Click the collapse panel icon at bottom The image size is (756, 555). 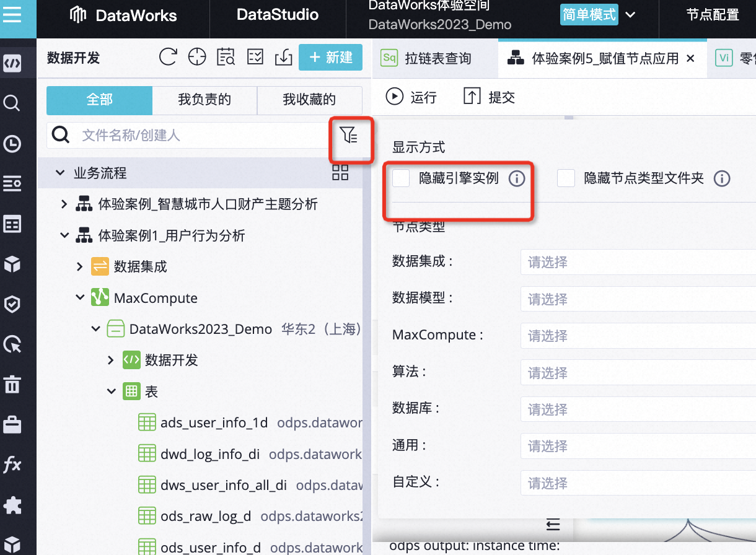click(553, 525)
